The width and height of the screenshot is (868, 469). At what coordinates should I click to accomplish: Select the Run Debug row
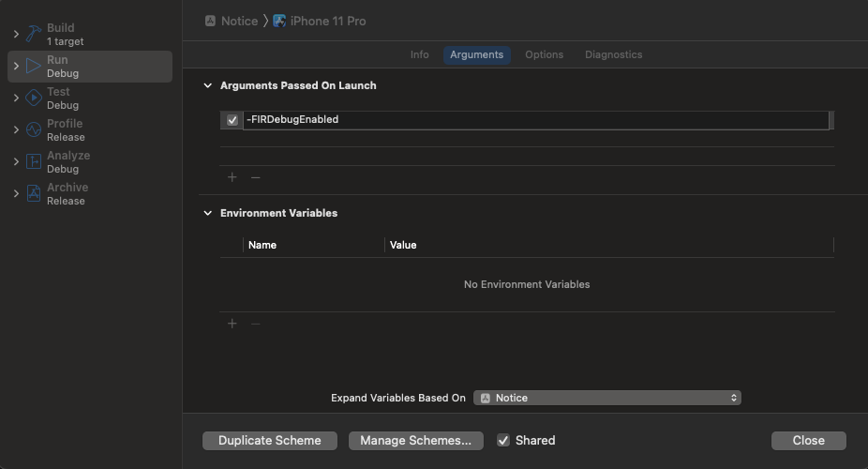90,67
